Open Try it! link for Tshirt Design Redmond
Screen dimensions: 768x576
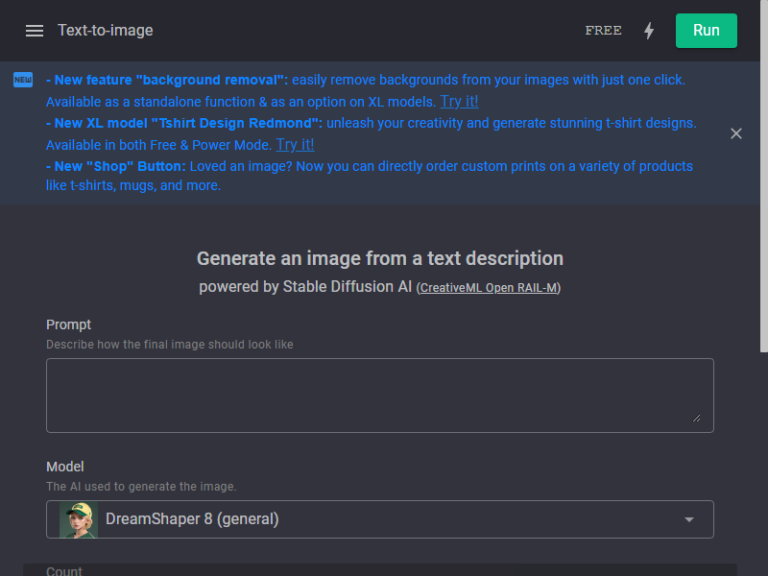pos(295,144)
